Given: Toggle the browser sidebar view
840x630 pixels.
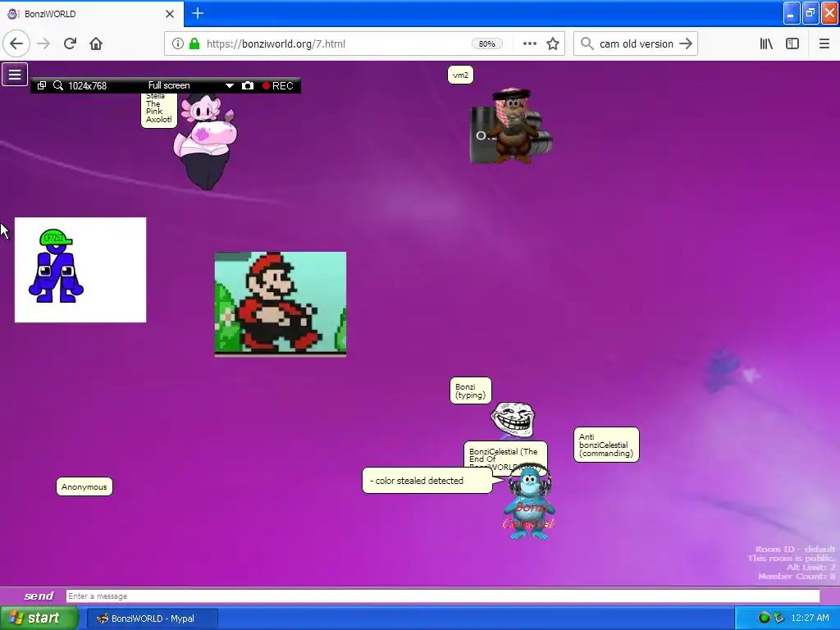Looking at the screenshot, I should click(792, 43).
